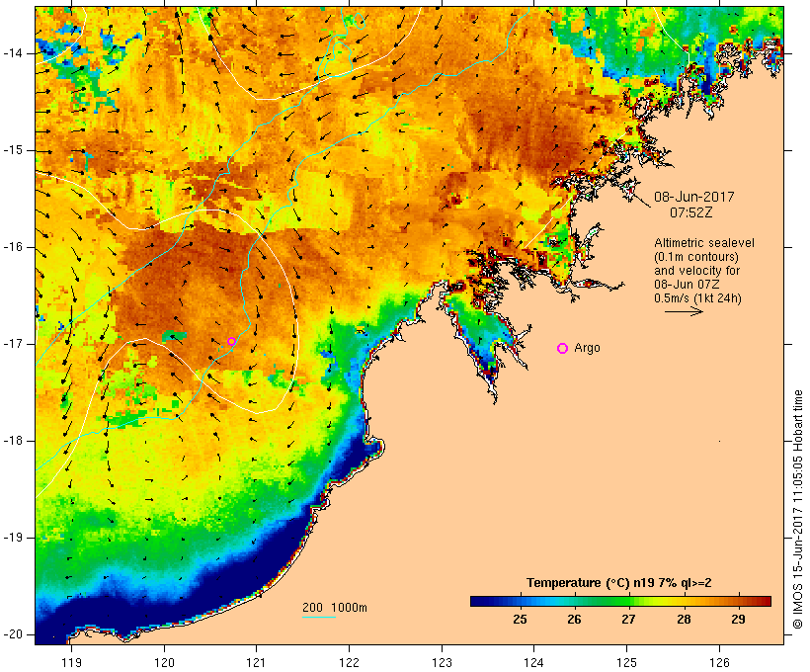Click the green 27 region of the colorbar
The image size is (810, 672).
point(628,601)
